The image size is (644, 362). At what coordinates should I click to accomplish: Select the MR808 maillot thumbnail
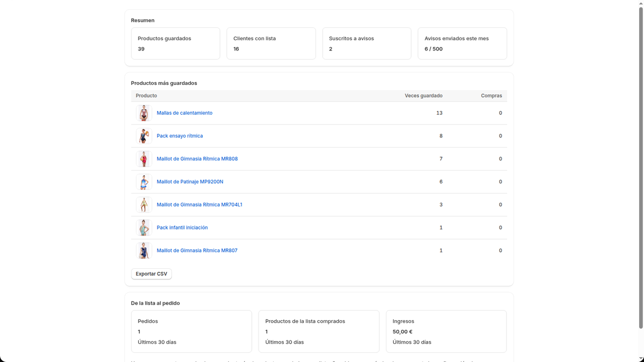coord(144,159)
